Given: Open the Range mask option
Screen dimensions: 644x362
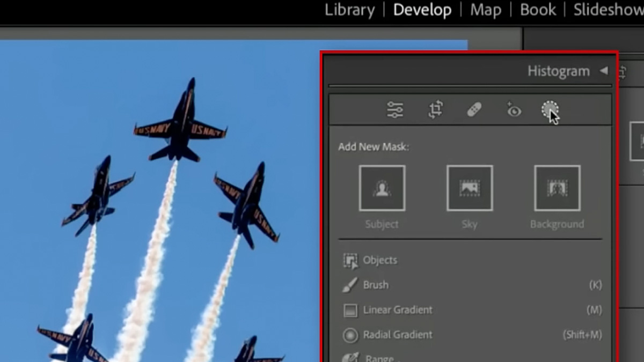Looking at the screenshot, I should 379,358.
